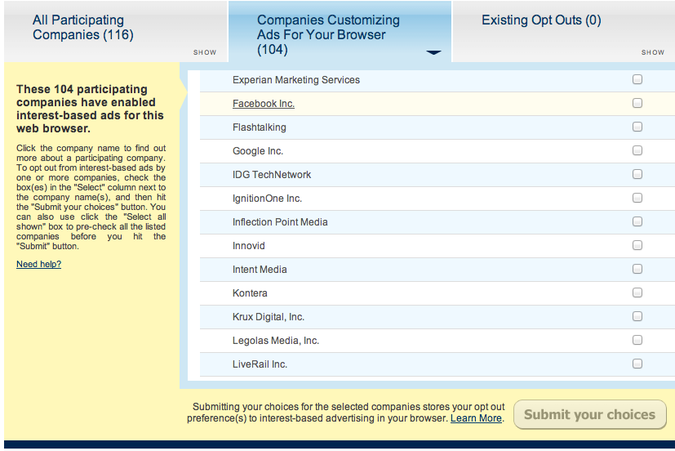Open the All Participating Companies (116) tab

pyautogui.click(x=116, y=32)
